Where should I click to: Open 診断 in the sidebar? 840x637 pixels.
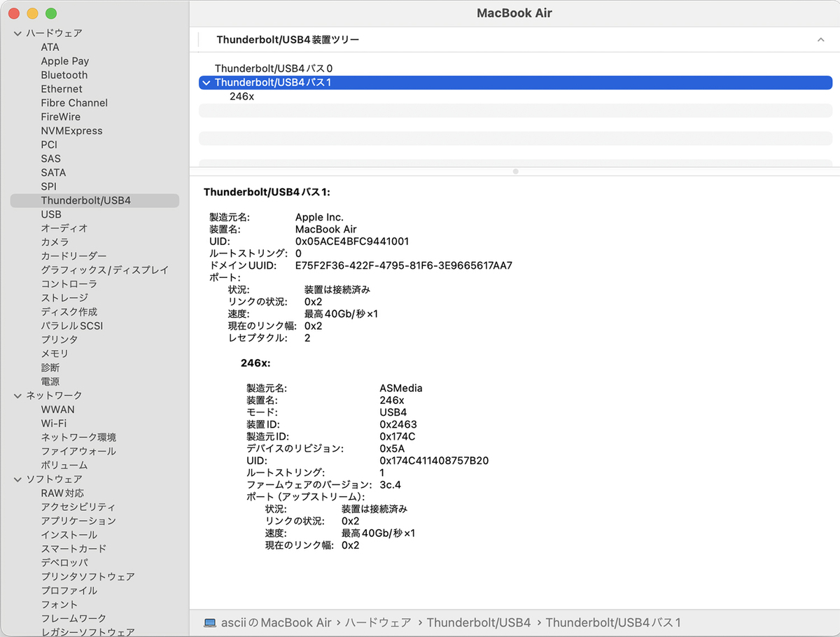point(50,367)
